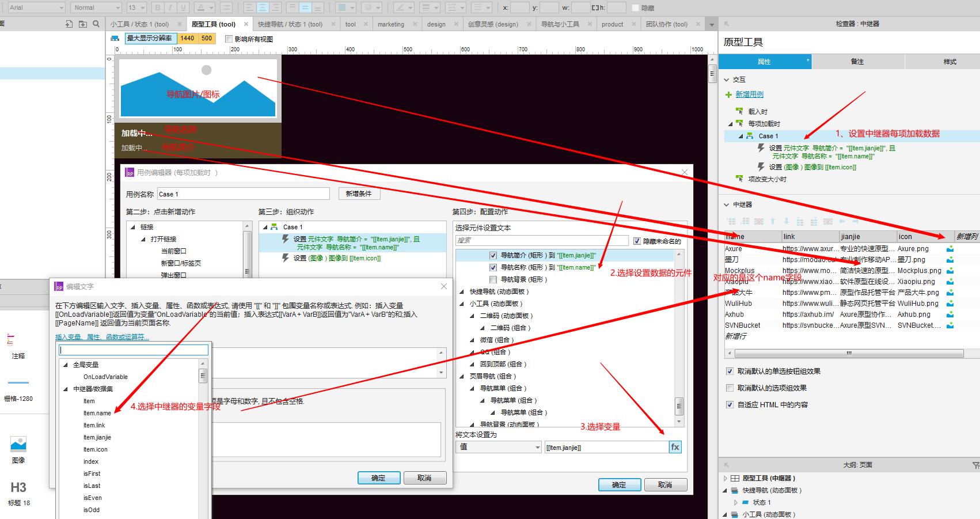Open the page tabs overflow dropdown arrow

(712, 25)
